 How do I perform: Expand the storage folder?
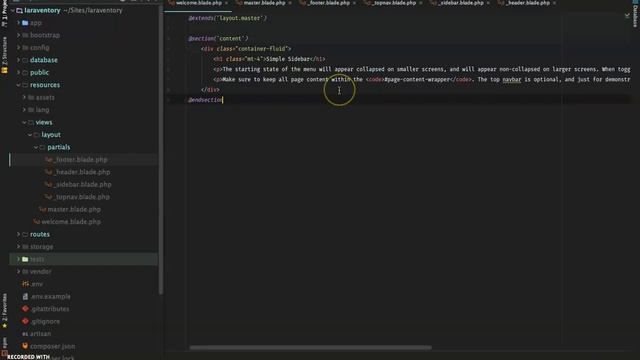tap(18, 247)
